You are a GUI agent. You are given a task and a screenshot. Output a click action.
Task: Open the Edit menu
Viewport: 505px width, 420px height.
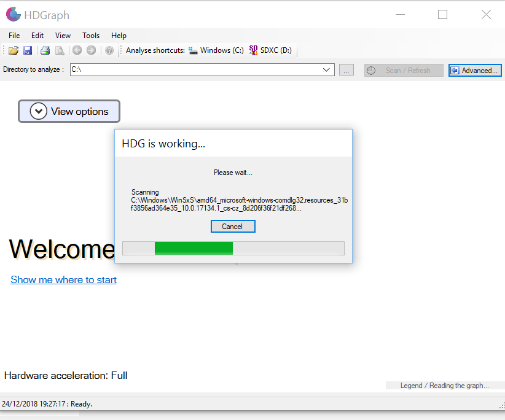tap(37, 36)
